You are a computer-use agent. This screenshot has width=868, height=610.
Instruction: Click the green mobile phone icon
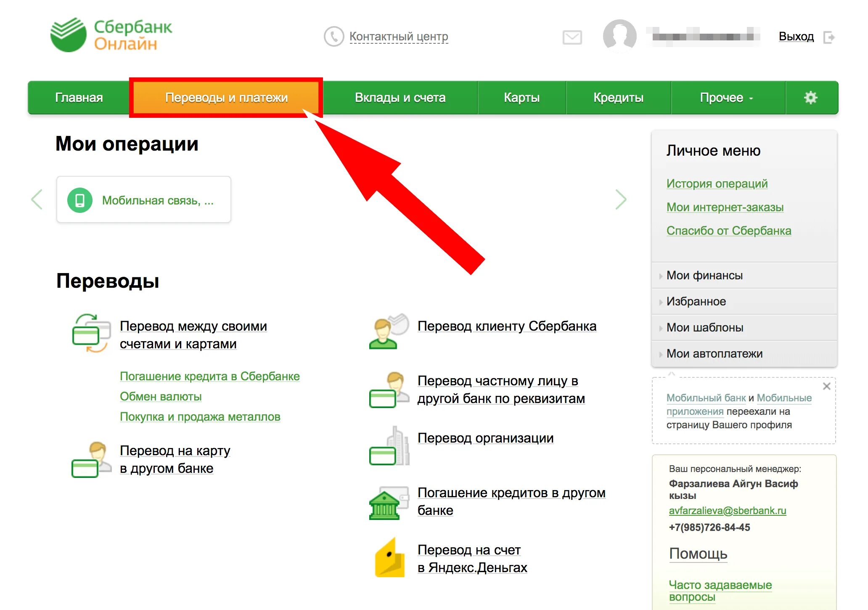(80, 200)
